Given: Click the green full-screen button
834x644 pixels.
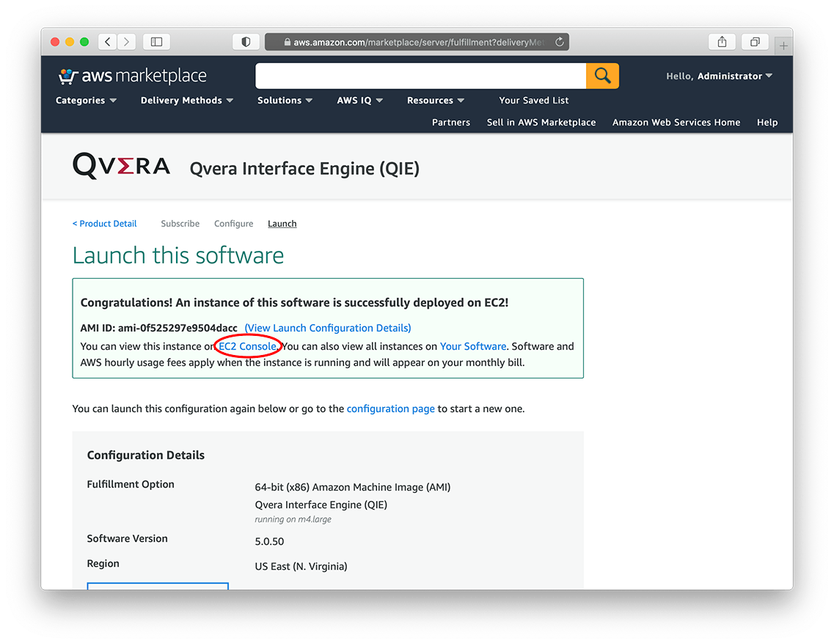Looking at the screenshot, I should coord(84,42).
